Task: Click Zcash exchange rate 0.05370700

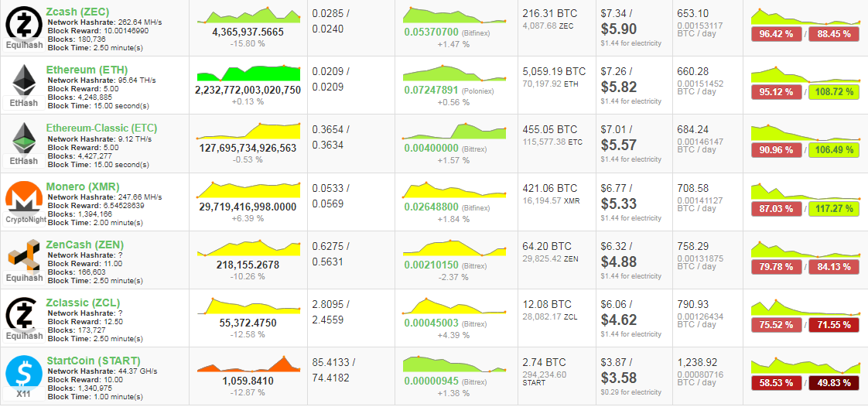Action: coord(431,32)
